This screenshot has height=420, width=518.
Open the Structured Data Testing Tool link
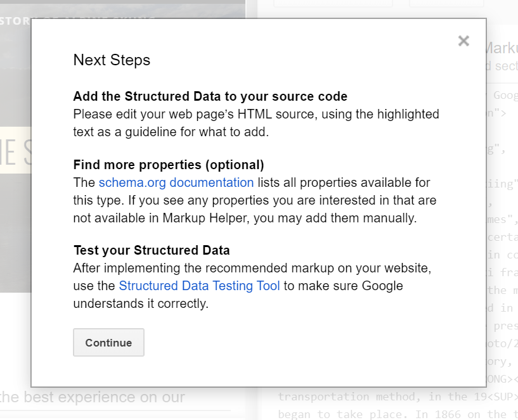pyautogui.click(x=199, y=286)
